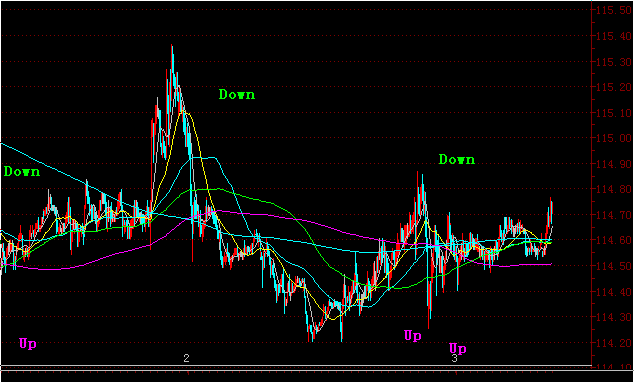Screen dimensions: 634x382
Task: Click the green Down label beside the highest peak
Action: (237, 95)
